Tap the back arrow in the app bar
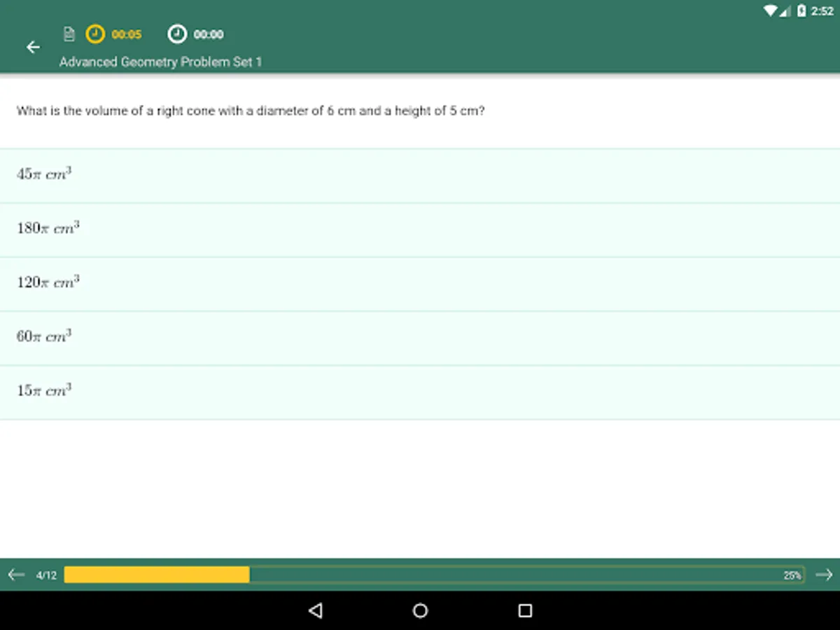This screenshot has width=840, height=630. pos(33,47)
